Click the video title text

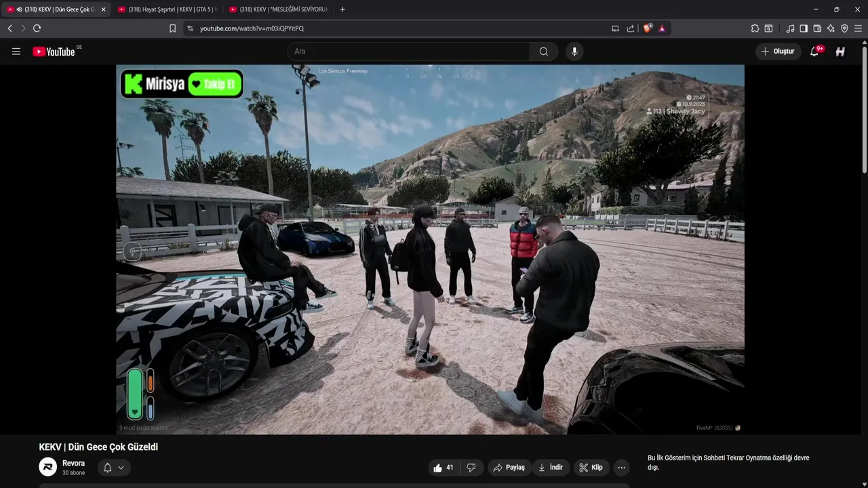[98, 447]
